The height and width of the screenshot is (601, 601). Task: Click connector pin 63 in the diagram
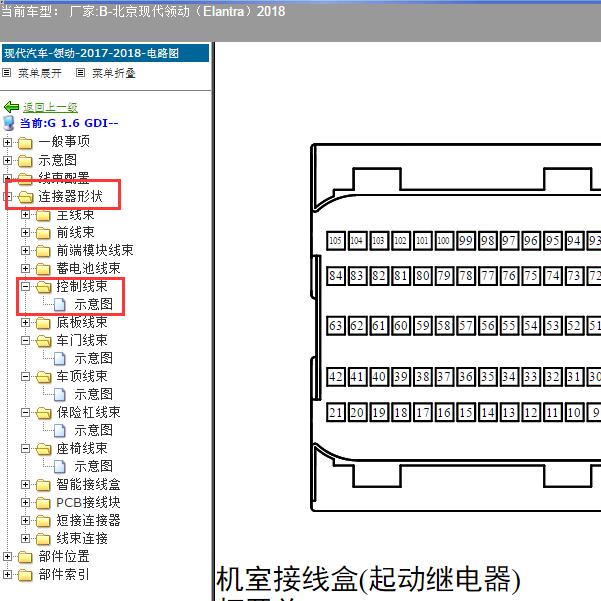pos(335,326)
